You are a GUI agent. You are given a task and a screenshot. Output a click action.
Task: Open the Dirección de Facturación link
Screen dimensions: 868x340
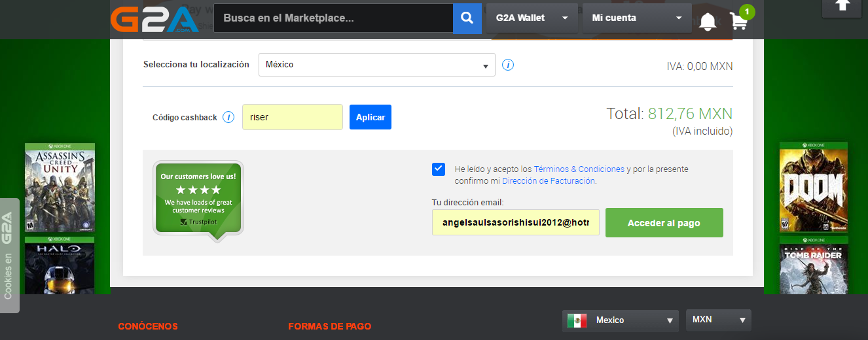point(549,181)
